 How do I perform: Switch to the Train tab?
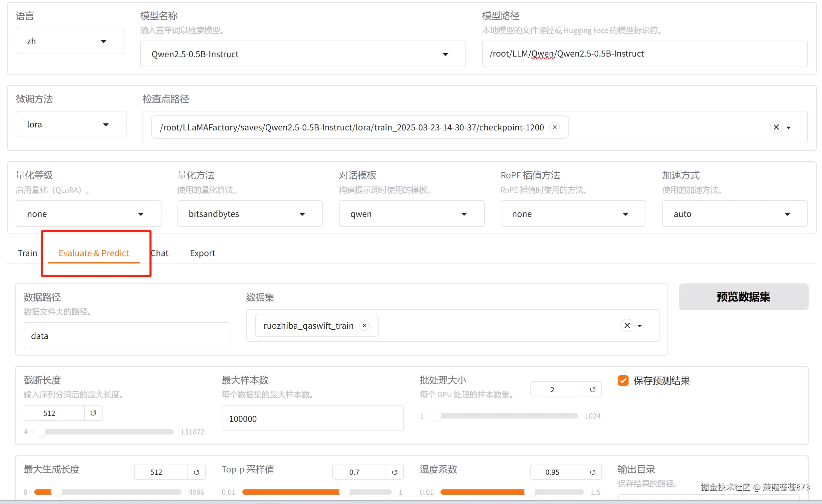(x=27, y=253)
